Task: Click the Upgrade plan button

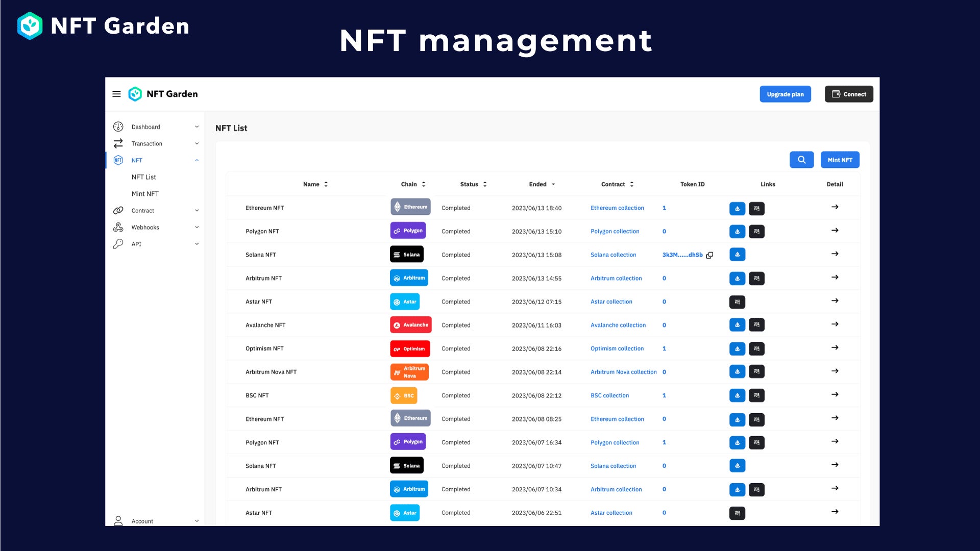Action: click(785, 94)
